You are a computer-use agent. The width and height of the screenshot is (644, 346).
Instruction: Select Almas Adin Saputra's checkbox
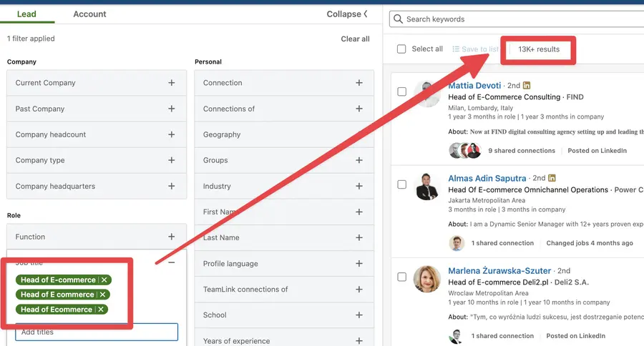(x=401, y=184)
